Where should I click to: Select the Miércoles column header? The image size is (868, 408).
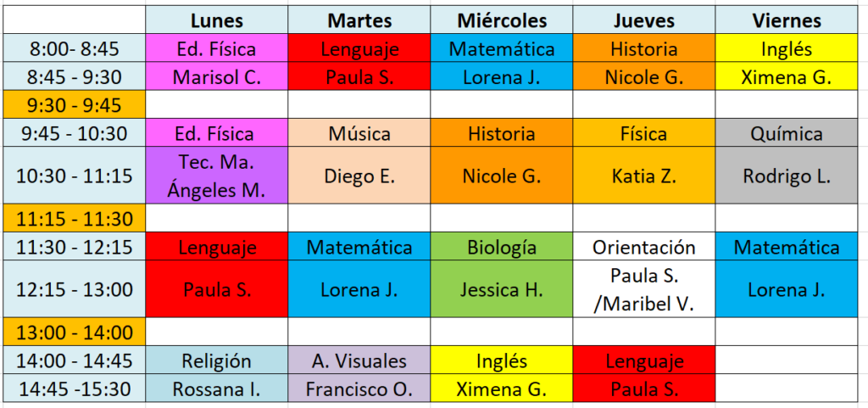point(502,20)
